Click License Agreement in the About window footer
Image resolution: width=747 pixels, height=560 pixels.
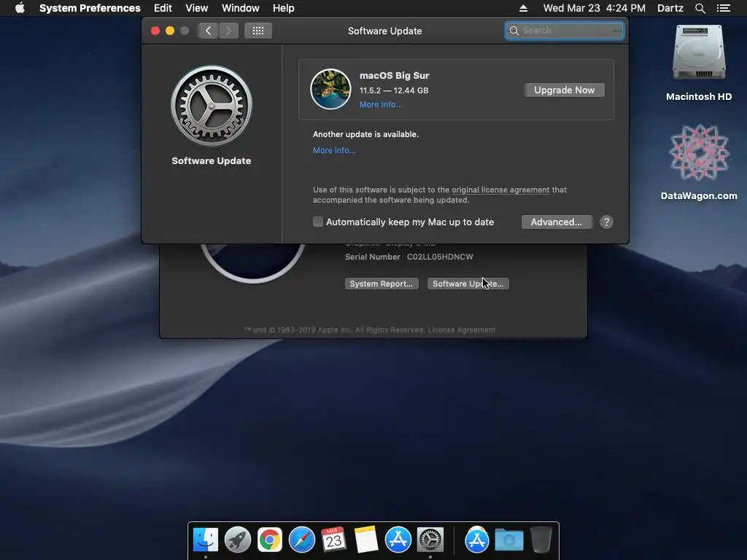pos(462,330)
